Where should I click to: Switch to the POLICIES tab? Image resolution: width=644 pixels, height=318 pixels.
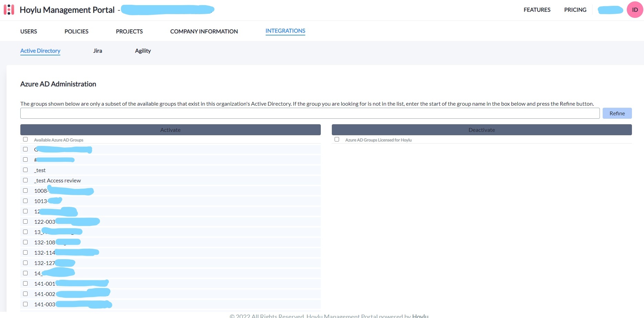(x=76, y=31)
